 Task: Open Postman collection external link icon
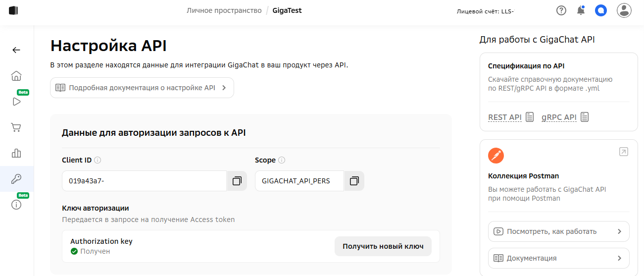pos(624,152)
